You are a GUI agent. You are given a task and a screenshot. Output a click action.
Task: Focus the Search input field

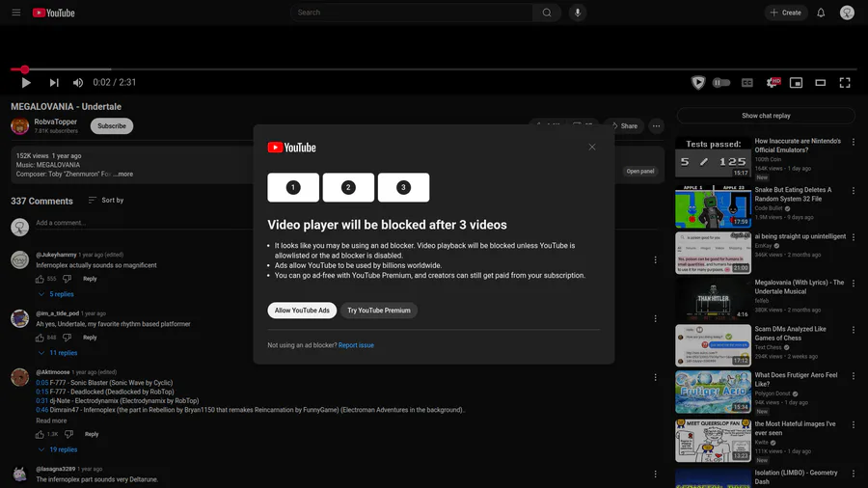[411, 13]
